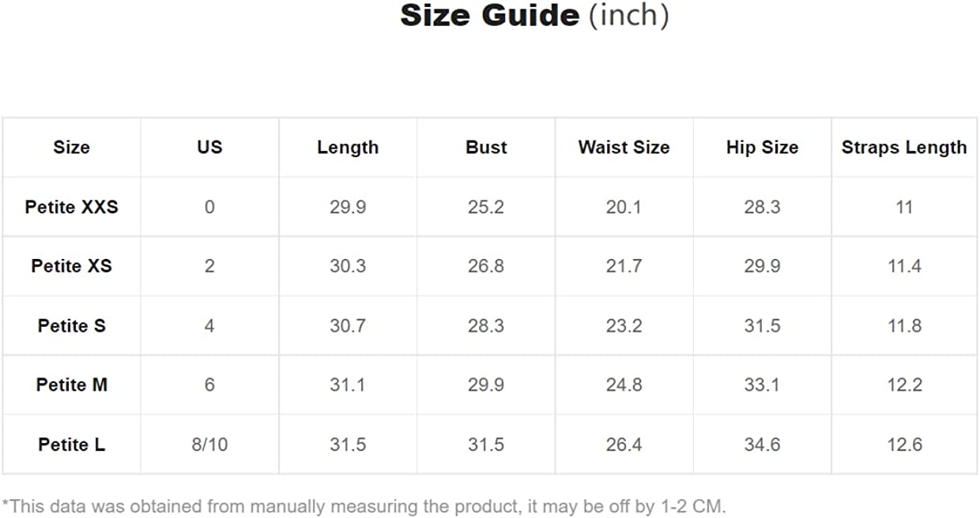Select the Petite XXS row label
This screenshot has width=980, height=518.
tap(71, 207)
